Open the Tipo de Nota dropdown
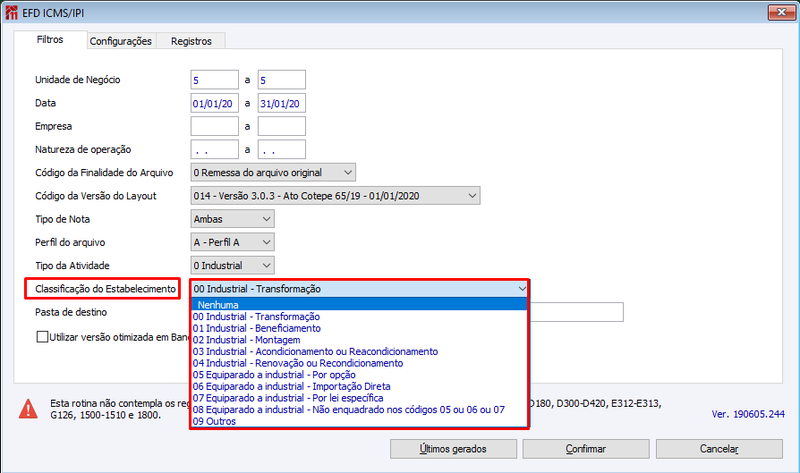Viewport: 800px width, 473px height. coord(233,219)
